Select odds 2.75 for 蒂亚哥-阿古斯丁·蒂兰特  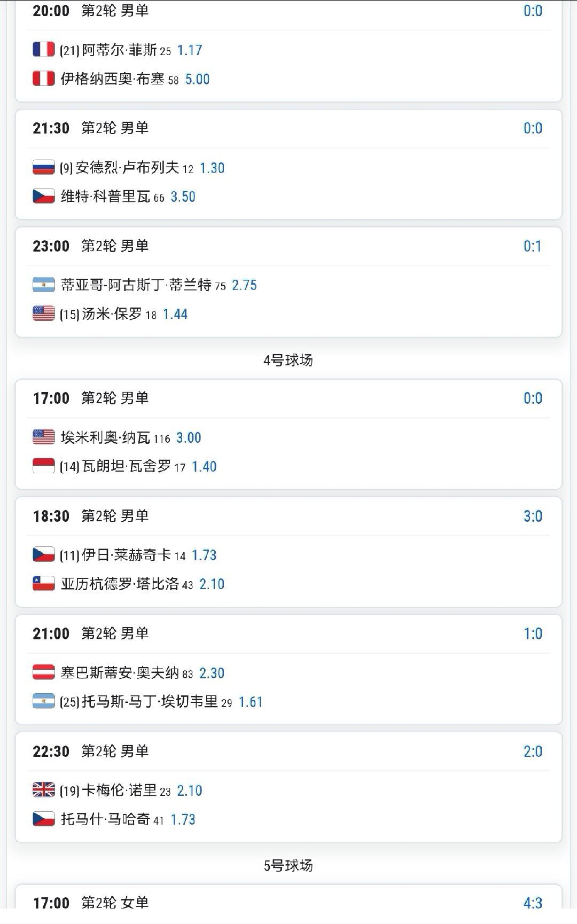point(245,285)
